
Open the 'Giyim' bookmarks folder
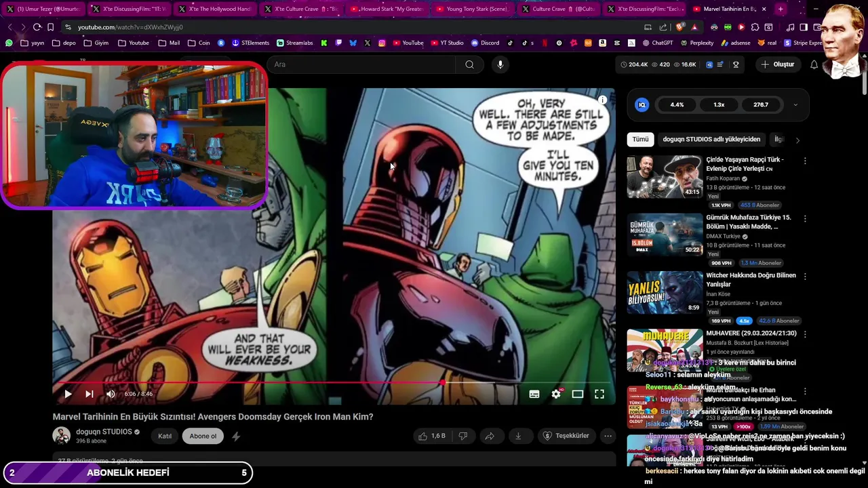(96, 43)
